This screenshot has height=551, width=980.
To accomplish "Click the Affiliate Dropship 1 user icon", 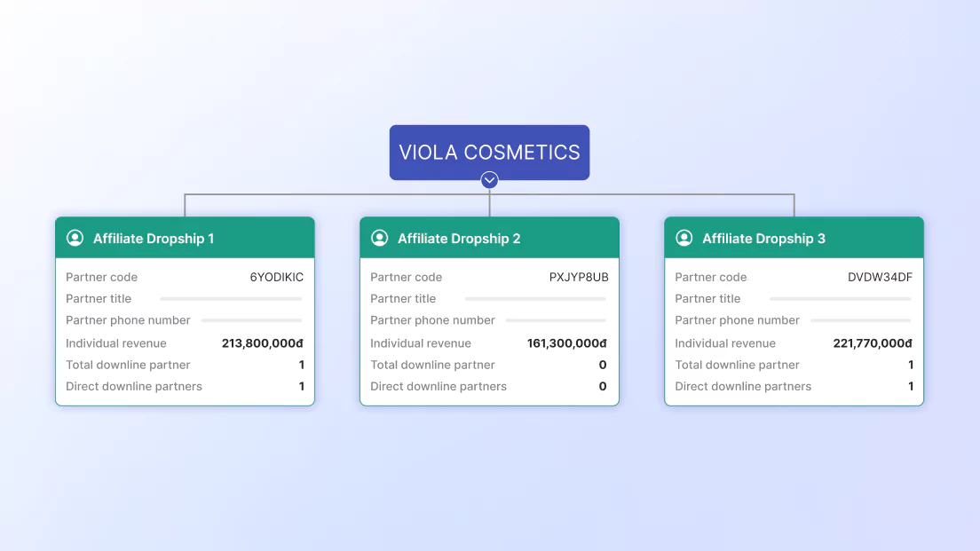I will (75, 238).
